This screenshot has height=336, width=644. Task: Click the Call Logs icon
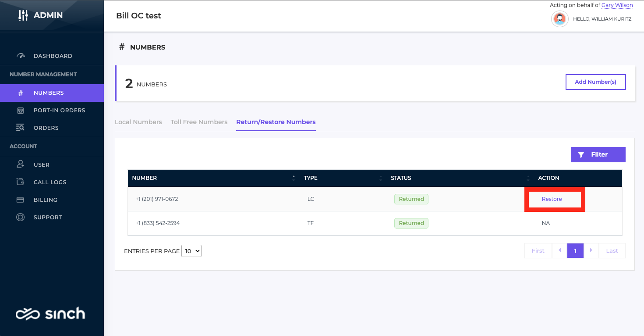pyautogui.click(x=21, y=182)
